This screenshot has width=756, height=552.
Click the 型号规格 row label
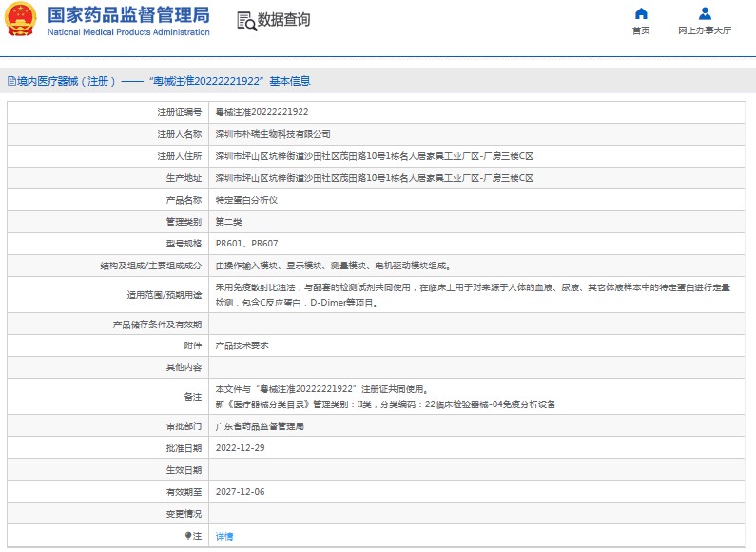(x=184, y=244)
